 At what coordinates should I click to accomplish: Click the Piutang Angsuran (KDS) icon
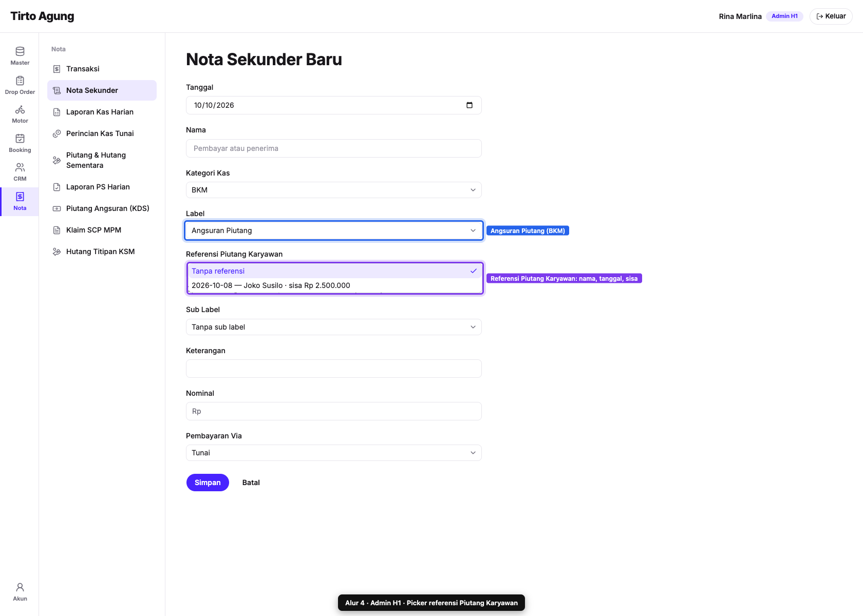[x=57, y=208]
